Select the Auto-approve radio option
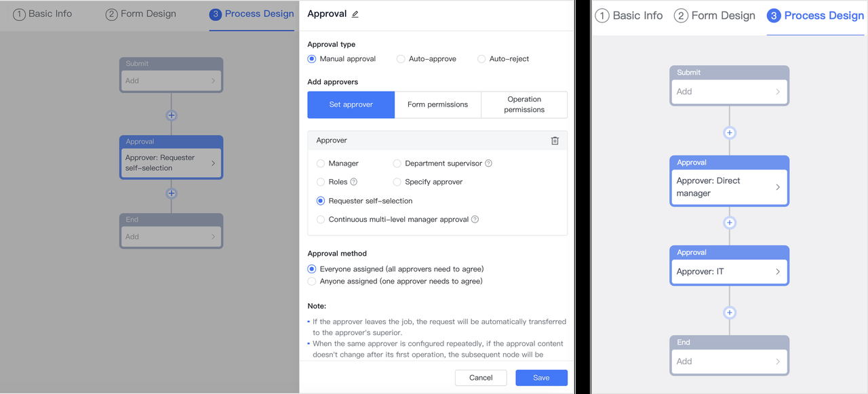 pos(401,59)
